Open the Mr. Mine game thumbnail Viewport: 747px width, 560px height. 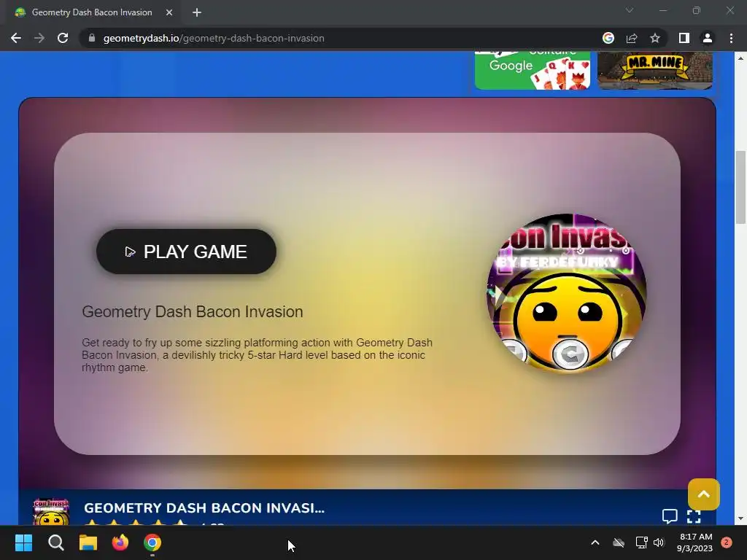(655, 70)
